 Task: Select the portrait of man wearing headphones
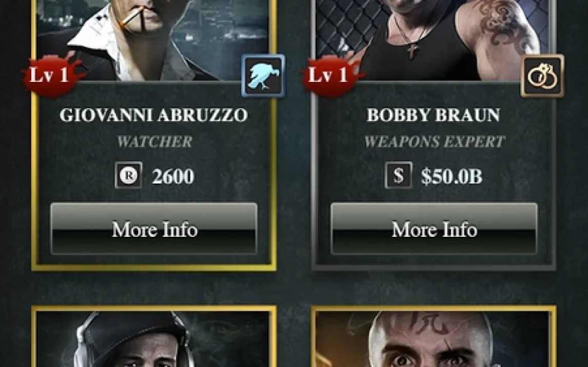click(153, 339)
